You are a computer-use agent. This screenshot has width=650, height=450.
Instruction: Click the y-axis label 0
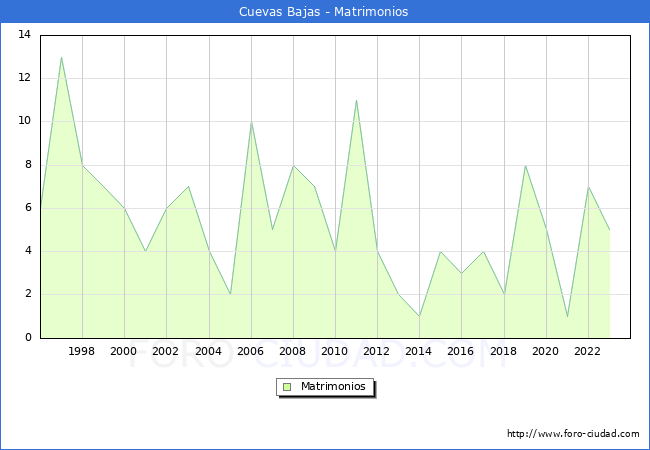point(28,337)
